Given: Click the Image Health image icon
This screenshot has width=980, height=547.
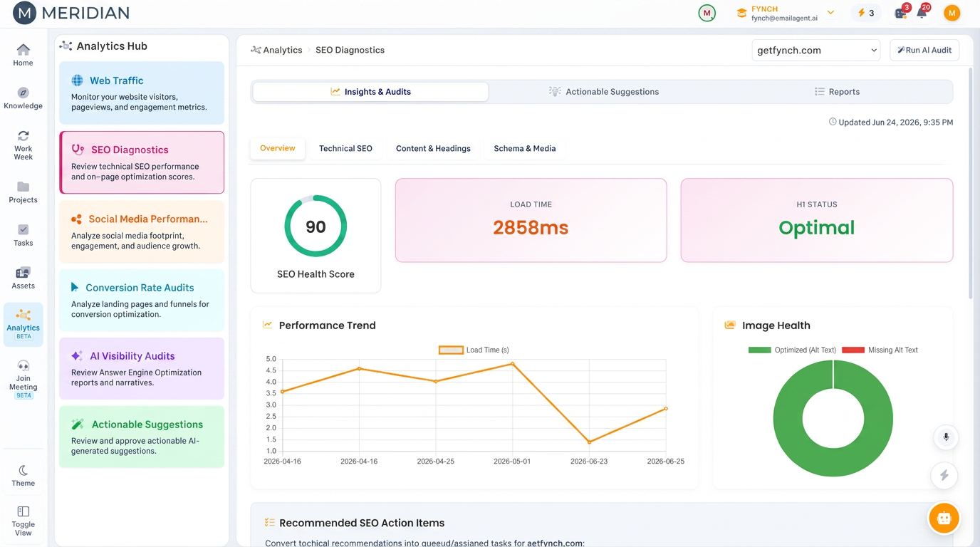Looking at the screenshot, I should 730,325.
